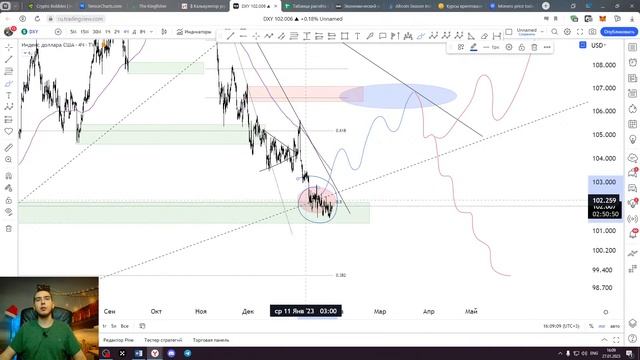Open drawing templates icon in floating toolbar
Viewport: 640px width, 360px height.
(461, 47)
